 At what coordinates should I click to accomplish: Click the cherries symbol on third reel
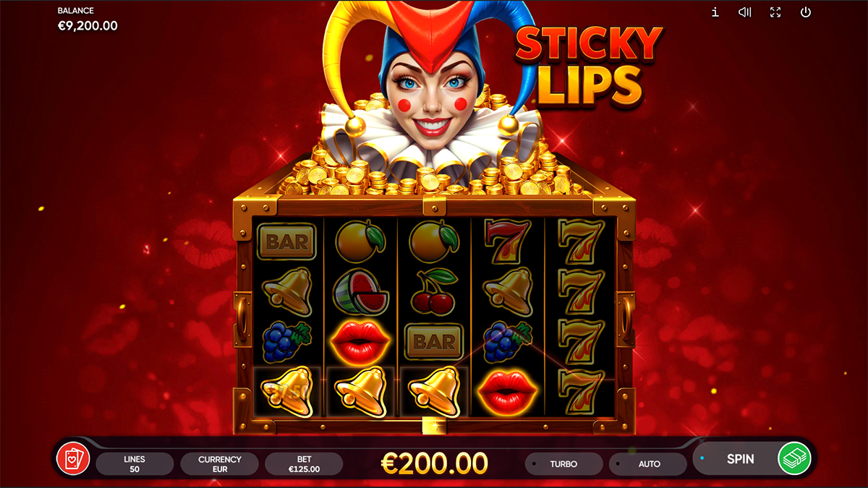[434, 291]
